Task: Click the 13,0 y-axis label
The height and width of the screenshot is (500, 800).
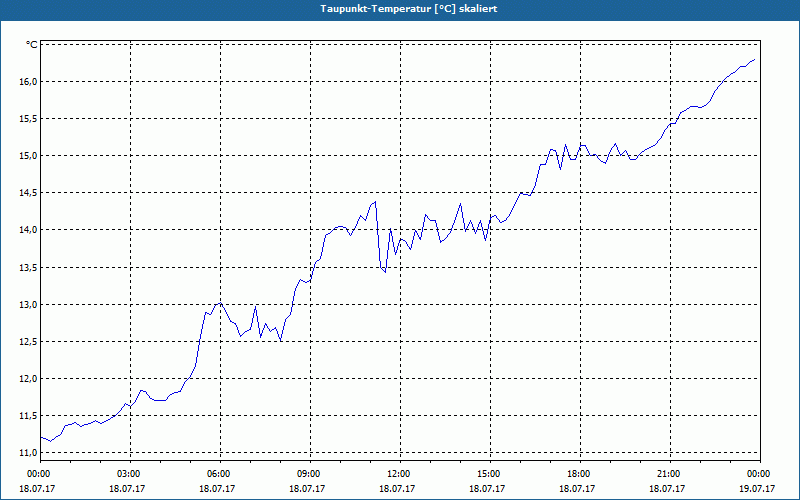Action: pos(28,305)
